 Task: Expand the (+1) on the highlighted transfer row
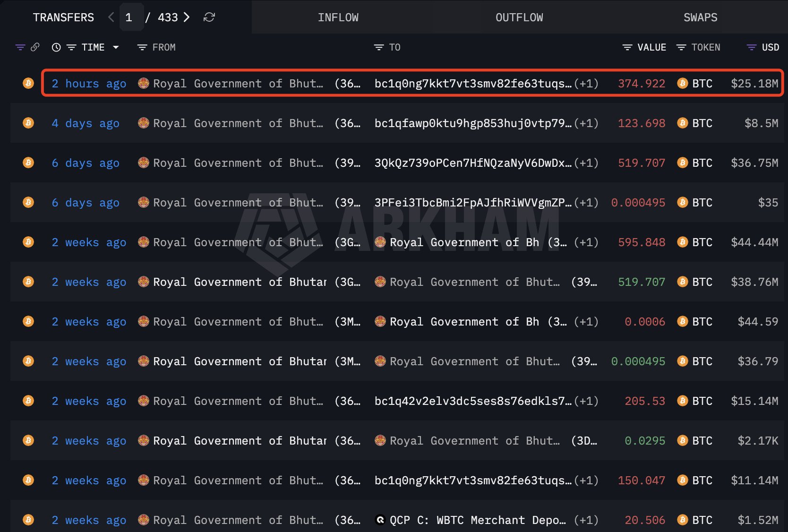pyautogui.click(x=587, y=83)
